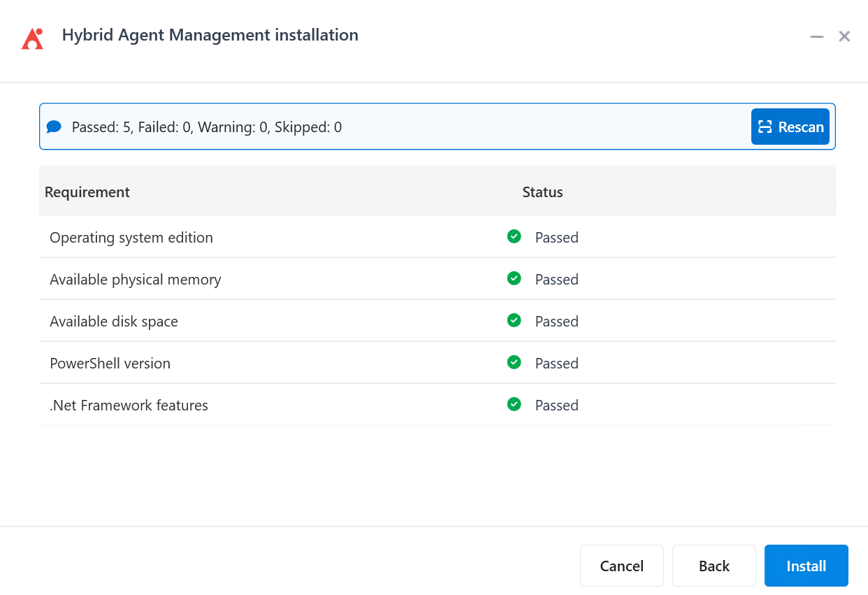Click the blue speech bubble summary icon
This screenshot has width=868, height=595.
[x=54, y=127]
